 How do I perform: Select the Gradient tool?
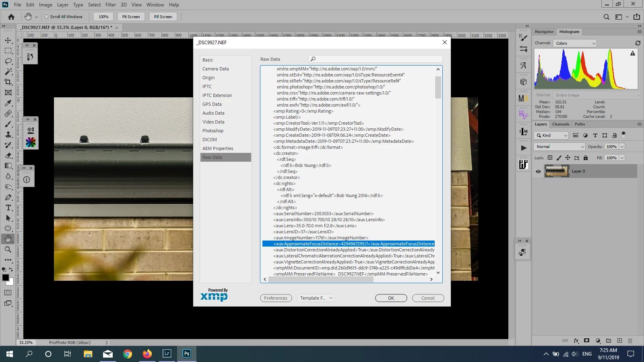click(x=8, y=166)
